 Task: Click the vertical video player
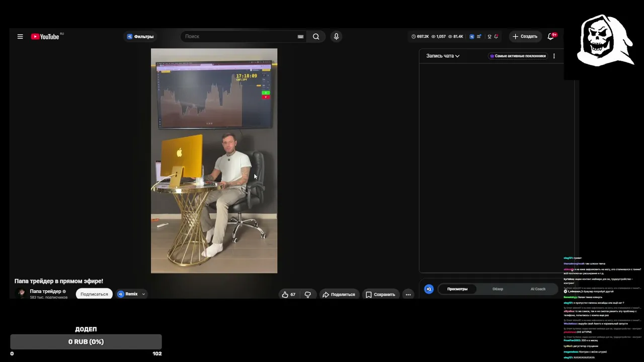tap(214, 161)
